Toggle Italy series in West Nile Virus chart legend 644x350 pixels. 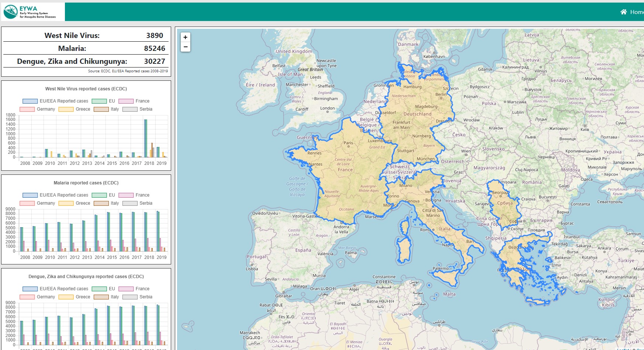(106, 109)
